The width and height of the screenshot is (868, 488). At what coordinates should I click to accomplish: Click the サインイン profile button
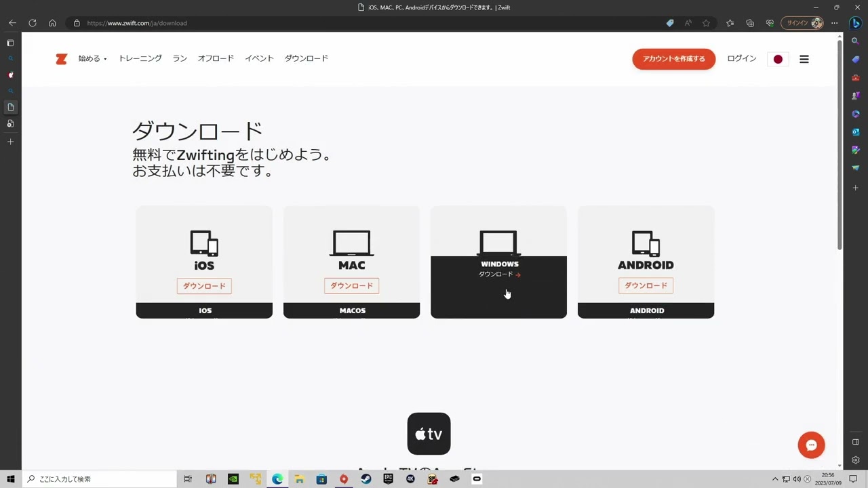802,23
